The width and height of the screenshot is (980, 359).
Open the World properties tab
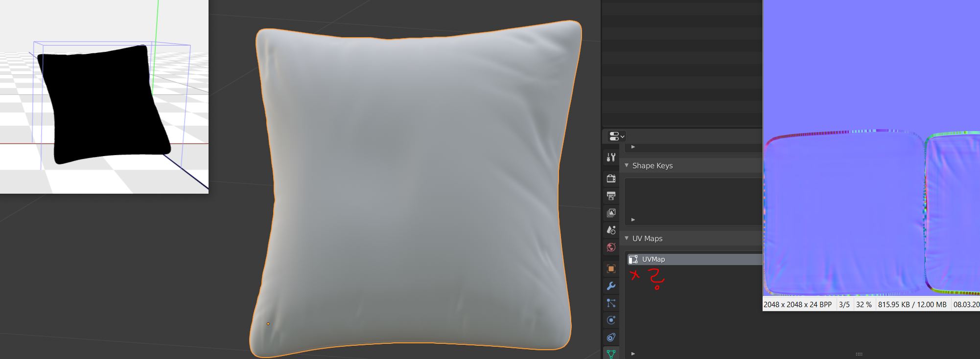tap(611, 247)
